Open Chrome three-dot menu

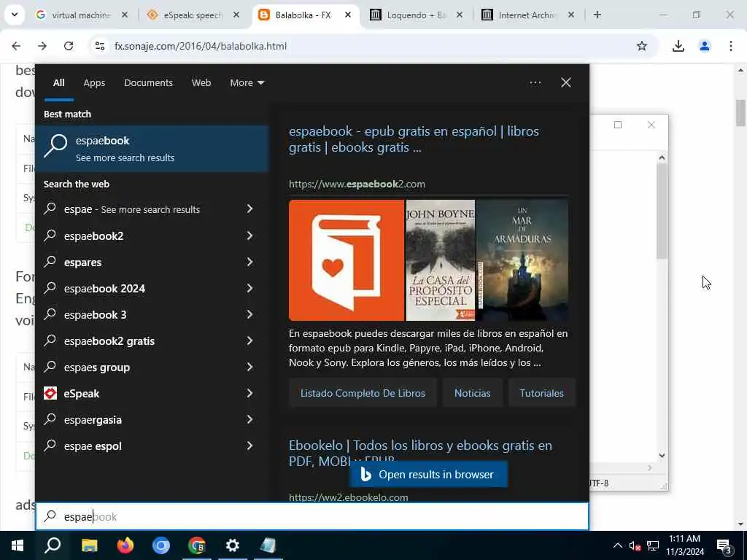click(731, 46)
